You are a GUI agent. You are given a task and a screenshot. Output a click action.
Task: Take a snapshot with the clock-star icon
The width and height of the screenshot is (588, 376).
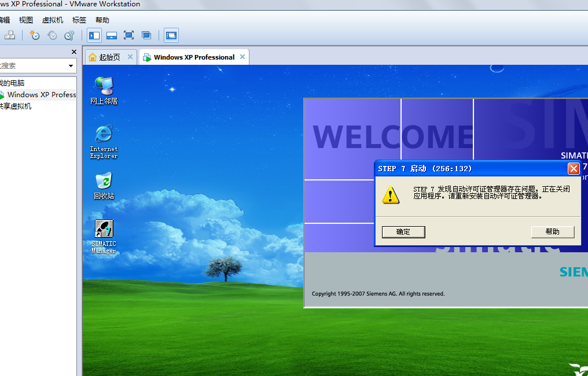tap(35, 35)
